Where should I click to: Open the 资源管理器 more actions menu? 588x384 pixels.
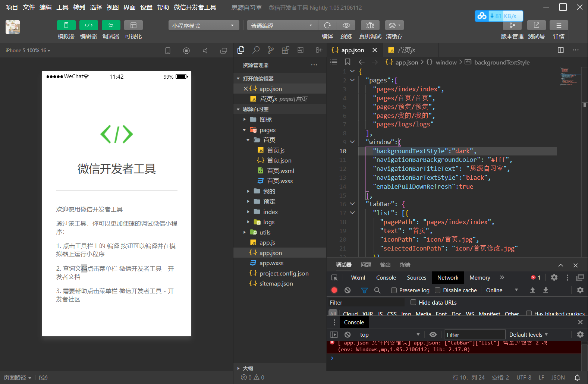point(314,65)
